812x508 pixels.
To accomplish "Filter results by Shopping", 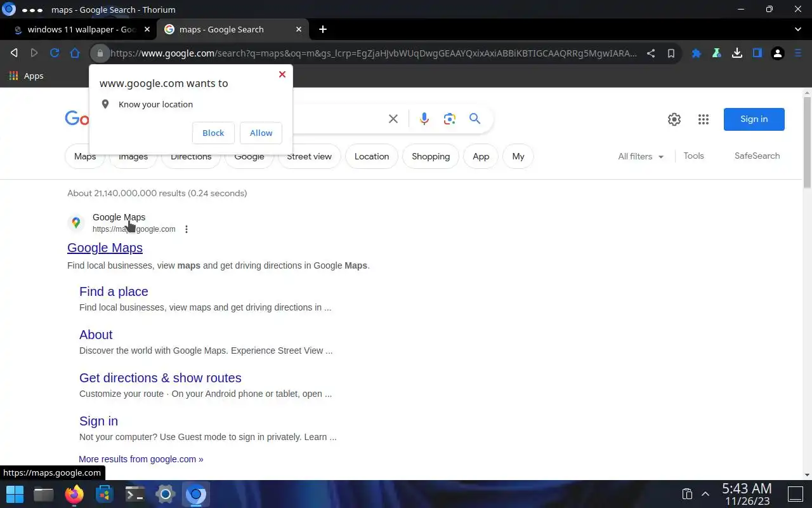I will coord(431,156).
